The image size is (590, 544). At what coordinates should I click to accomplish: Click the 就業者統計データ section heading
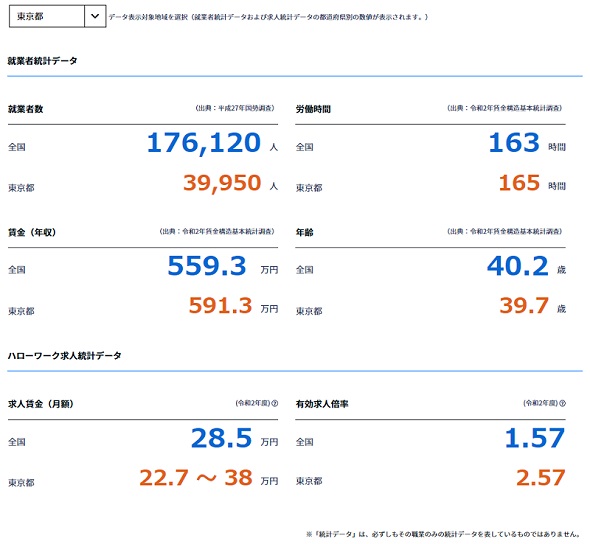coord(43,61)
